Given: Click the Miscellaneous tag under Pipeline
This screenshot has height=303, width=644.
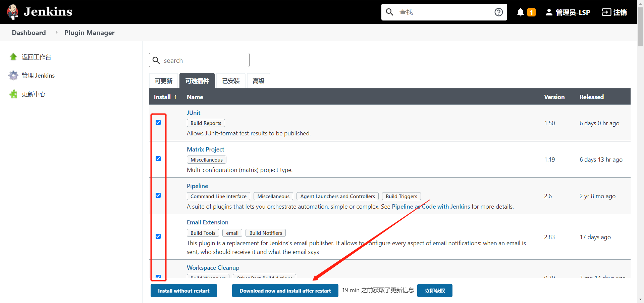Looking at the screenshot, I should pos(273,197).
